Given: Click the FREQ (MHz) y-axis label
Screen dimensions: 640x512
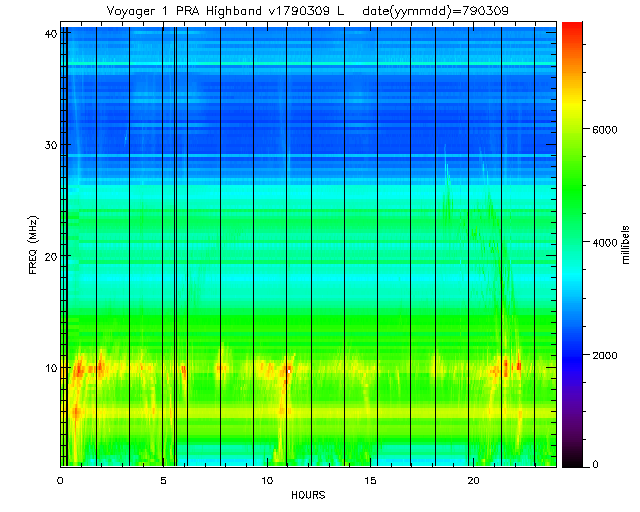Looking at the screenshot, I should point(33,245).
